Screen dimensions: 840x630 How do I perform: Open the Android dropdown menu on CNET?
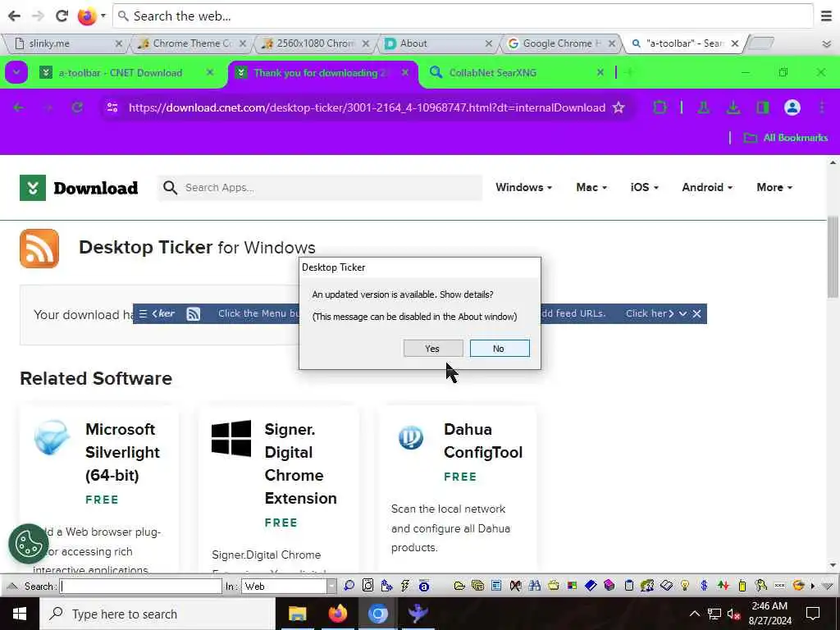click(707, 188)
